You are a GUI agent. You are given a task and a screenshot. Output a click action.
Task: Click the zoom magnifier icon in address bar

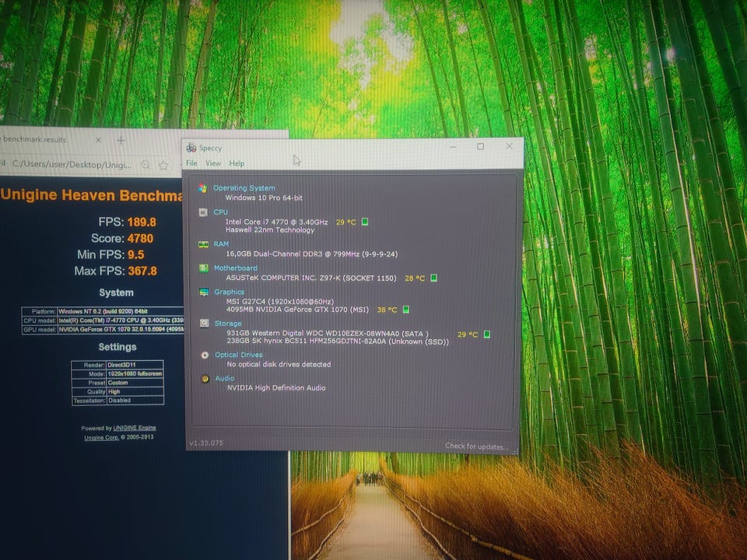pyautogui.click(x=146, y=165)
